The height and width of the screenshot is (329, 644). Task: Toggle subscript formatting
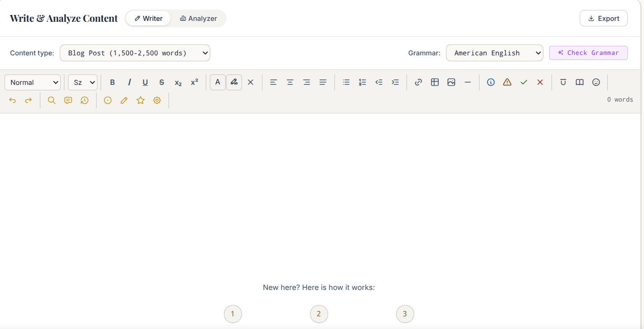pyautogui.click(x=178, y=82)
